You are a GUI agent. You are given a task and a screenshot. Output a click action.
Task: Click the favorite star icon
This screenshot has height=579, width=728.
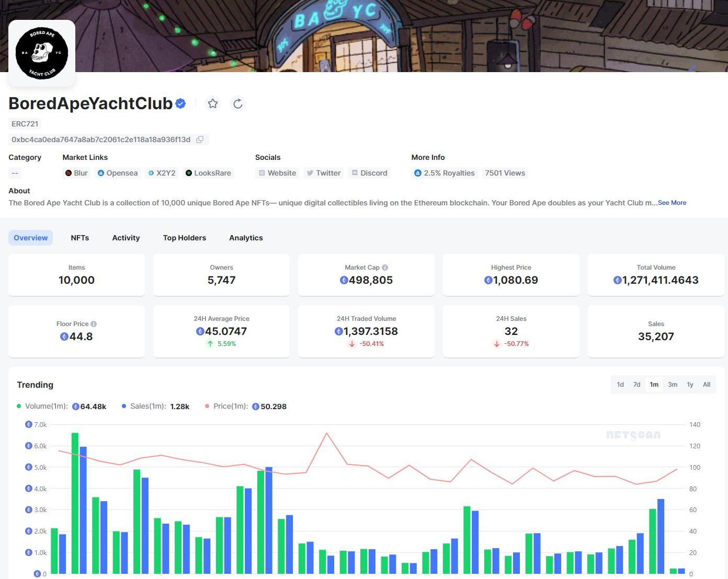click(213, 103)
